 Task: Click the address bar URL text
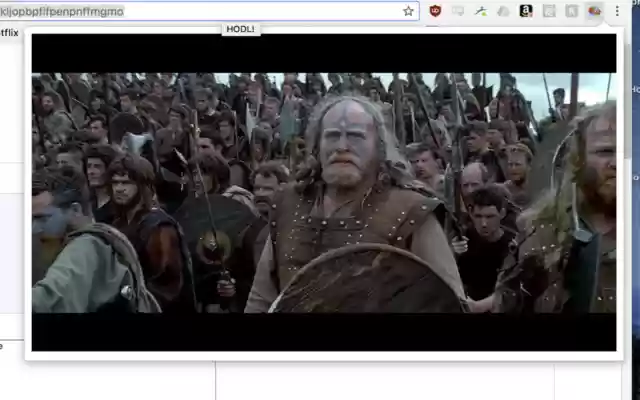pos(62,11)
